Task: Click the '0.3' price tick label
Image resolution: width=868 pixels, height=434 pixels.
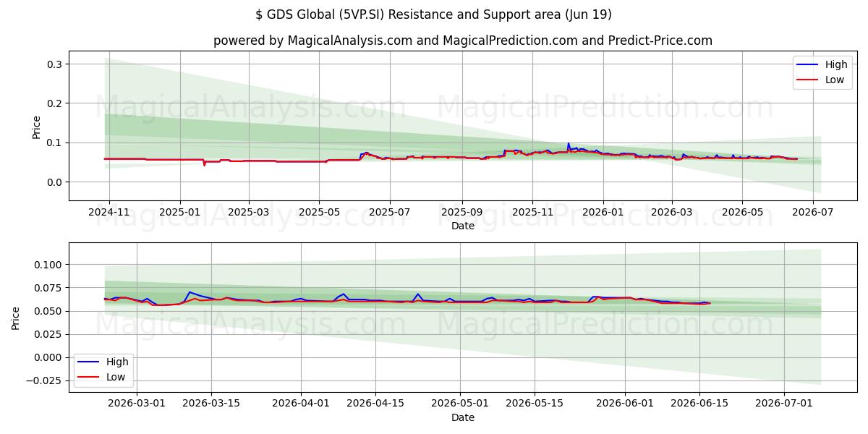Action: (54, 64)
